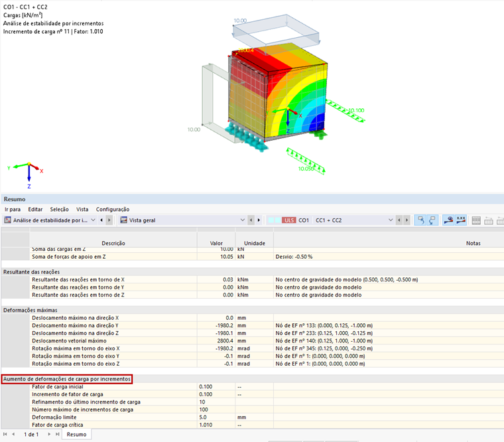Select previous load combination arrow
This screenshot has width=504, height=442.
coord(399,220)
